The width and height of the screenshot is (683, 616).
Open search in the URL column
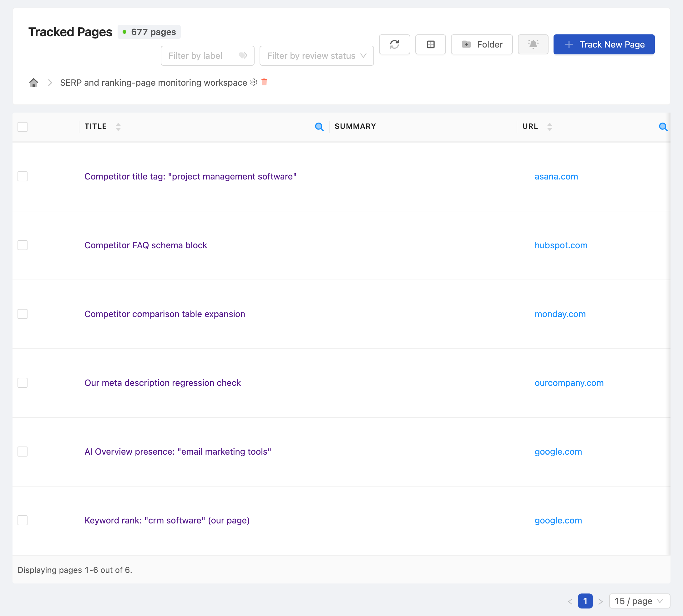(663, 127)
